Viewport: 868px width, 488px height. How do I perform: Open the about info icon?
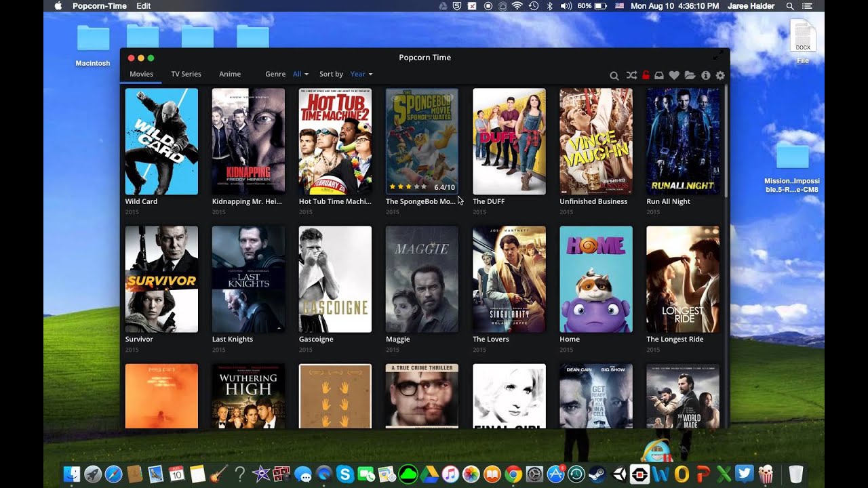click(705, 75)
